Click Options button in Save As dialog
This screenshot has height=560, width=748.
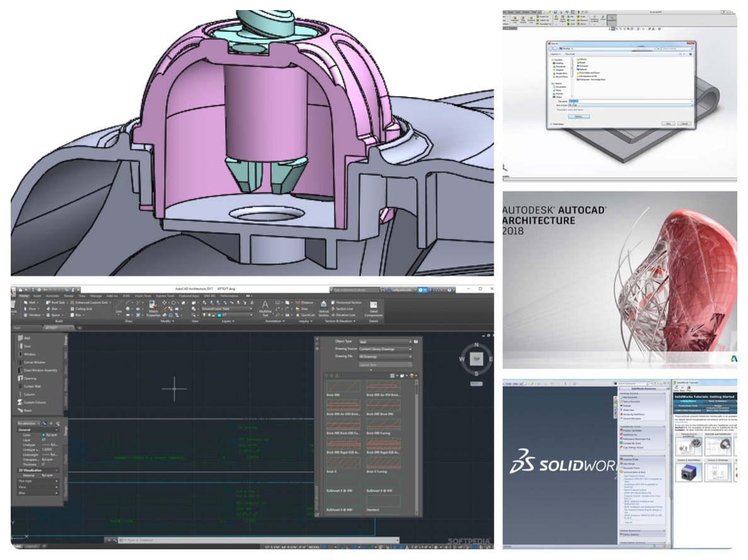click(x=579, y=116)
